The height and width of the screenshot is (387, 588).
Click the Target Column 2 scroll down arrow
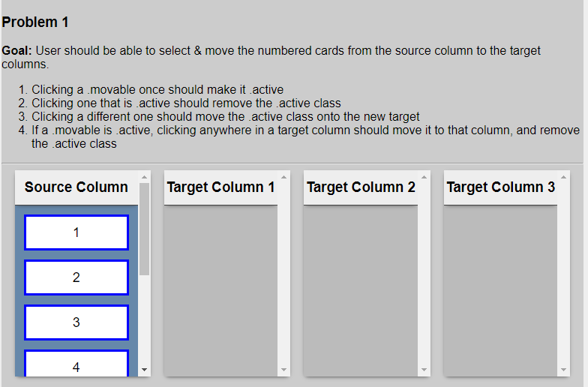click(x=424, y=370)
